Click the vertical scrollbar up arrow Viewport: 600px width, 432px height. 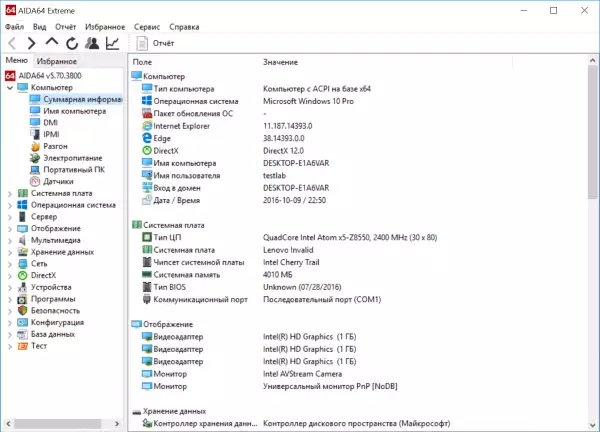tap(592, 60)
